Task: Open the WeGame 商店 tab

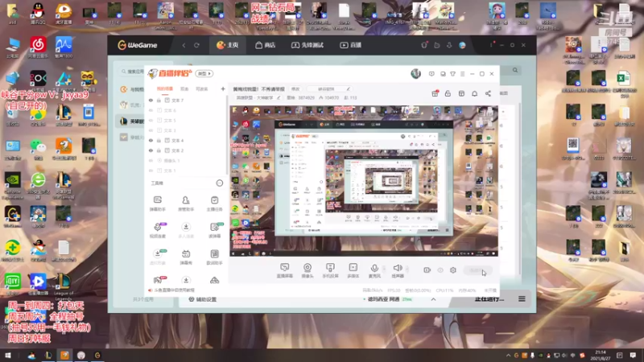Action: 266,45
